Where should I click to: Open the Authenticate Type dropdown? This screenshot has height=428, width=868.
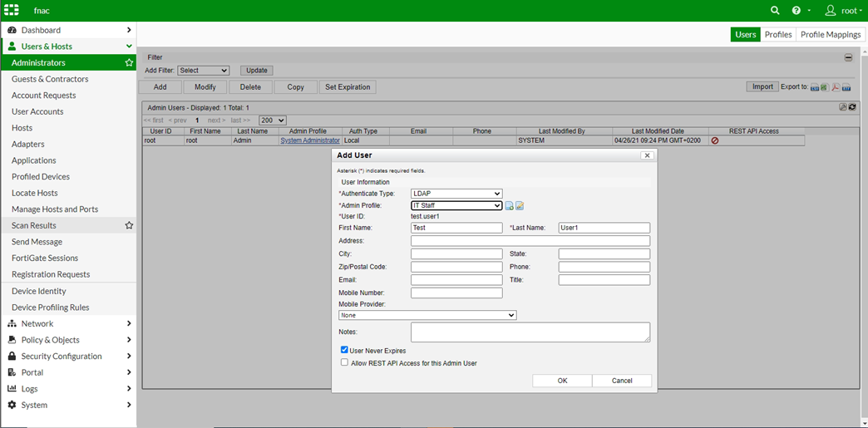[x=456, y=194]
